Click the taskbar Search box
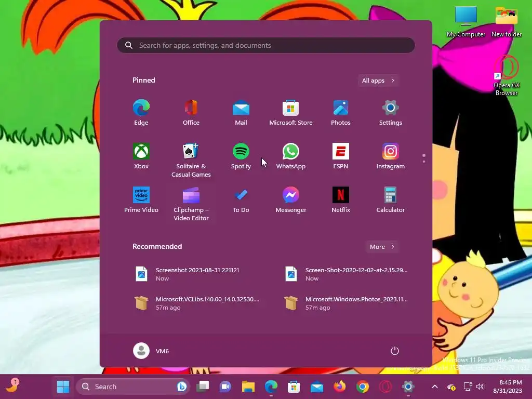532x399 pixels. click(x=132, y=387)
